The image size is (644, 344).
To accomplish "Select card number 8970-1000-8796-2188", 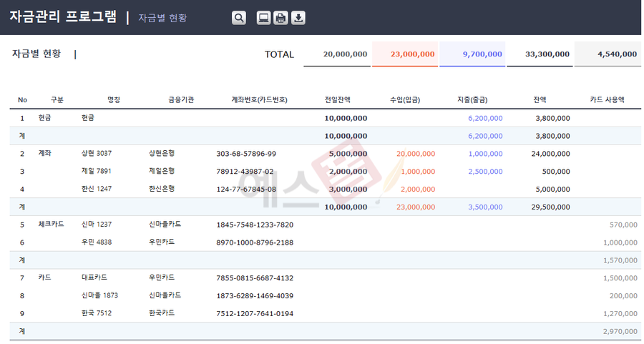I will coord(255,242).
